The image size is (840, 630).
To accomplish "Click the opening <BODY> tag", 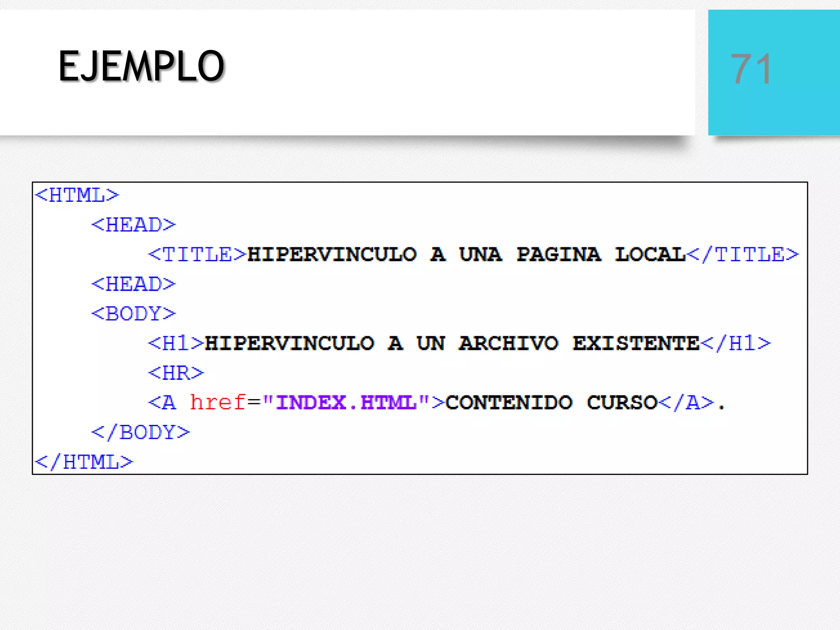I will pyautogui.click(x=133, y=314).
